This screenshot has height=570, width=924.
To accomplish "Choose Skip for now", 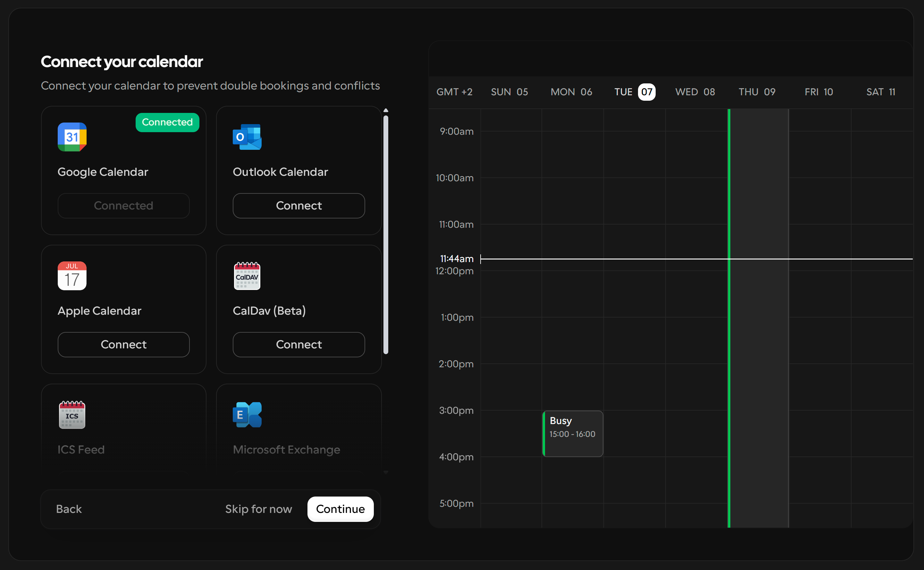I will [258, 509].
